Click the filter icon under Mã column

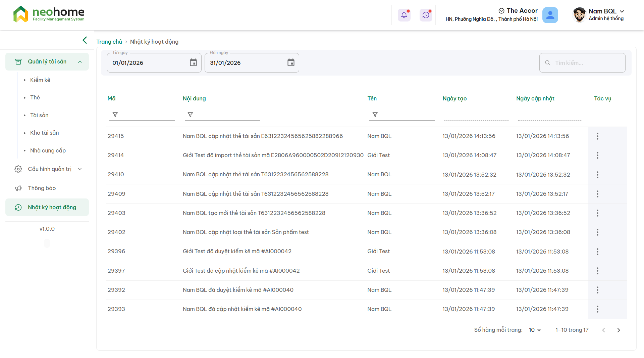115,115
